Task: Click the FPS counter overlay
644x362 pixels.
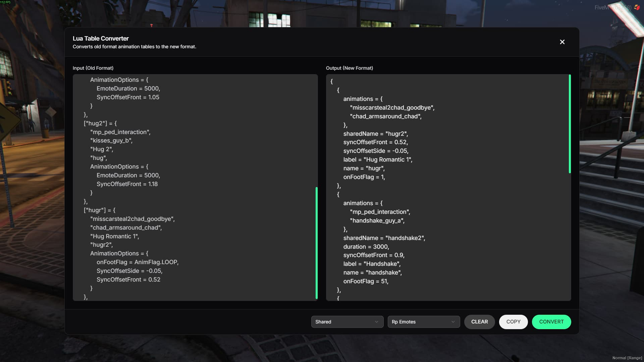Action: click(x=5, y=2)
